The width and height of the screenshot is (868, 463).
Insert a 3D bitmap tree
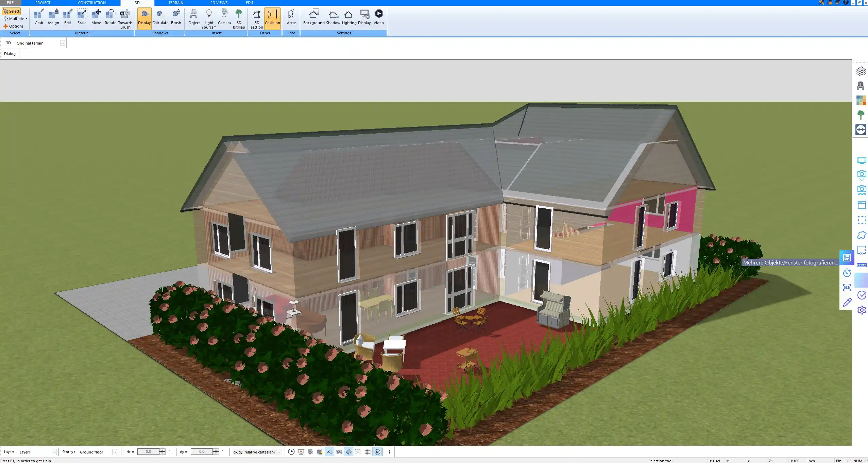click(x=239, y=18)
